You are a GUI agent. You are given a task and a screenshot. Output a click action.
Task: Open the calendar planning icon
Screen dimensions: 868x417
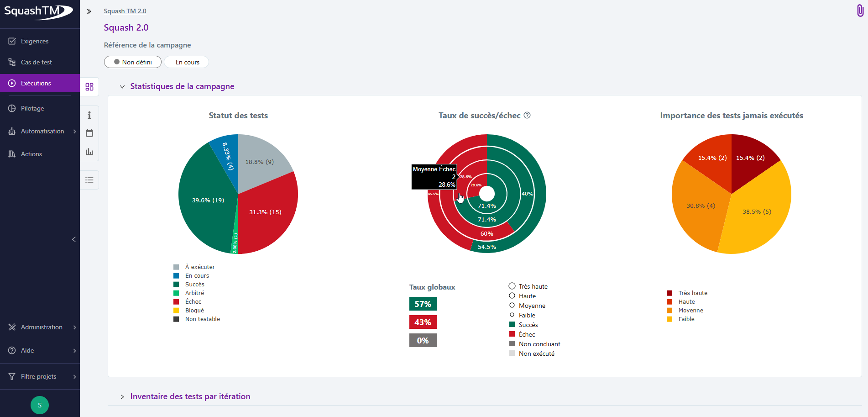(89, 133)
